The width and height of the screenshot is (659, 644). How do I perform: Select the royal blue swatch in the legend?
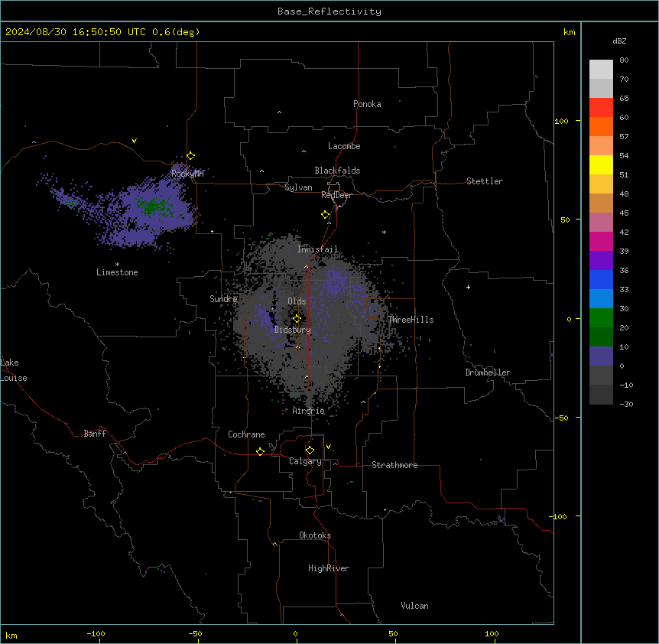[x=601, y=279]
